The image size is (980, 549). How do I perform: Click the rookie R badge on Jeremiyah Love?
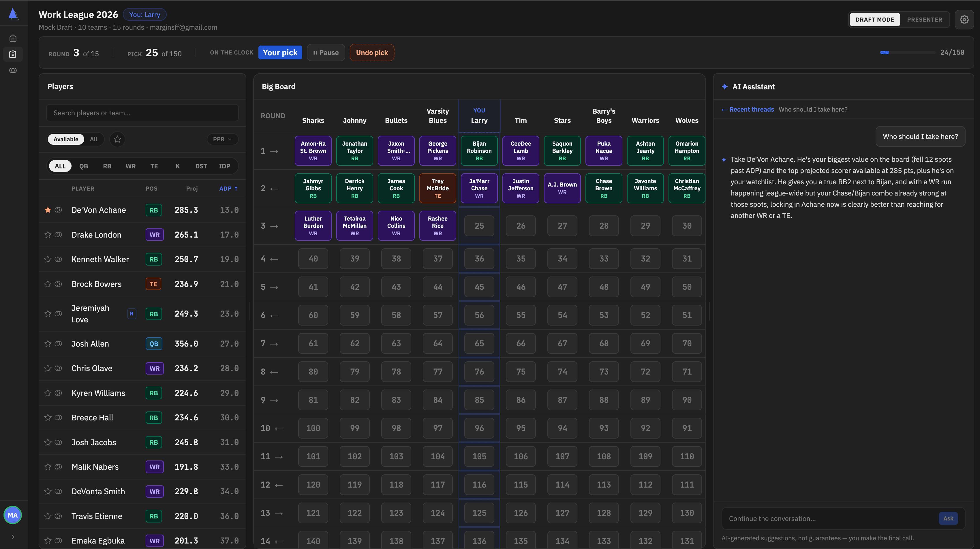click(x=132, y=313)
